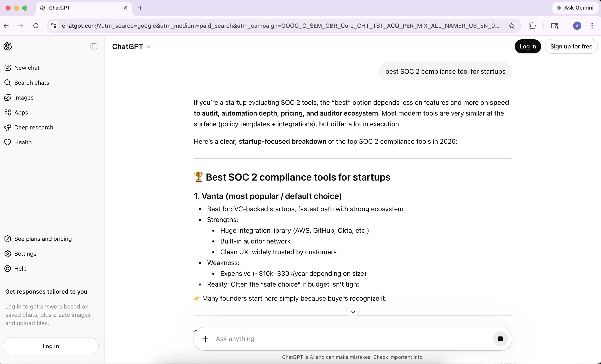The width and height of the screenshot is (601, 364).
Task: Click Sign up for free
Action: click(x=571, y=47)
